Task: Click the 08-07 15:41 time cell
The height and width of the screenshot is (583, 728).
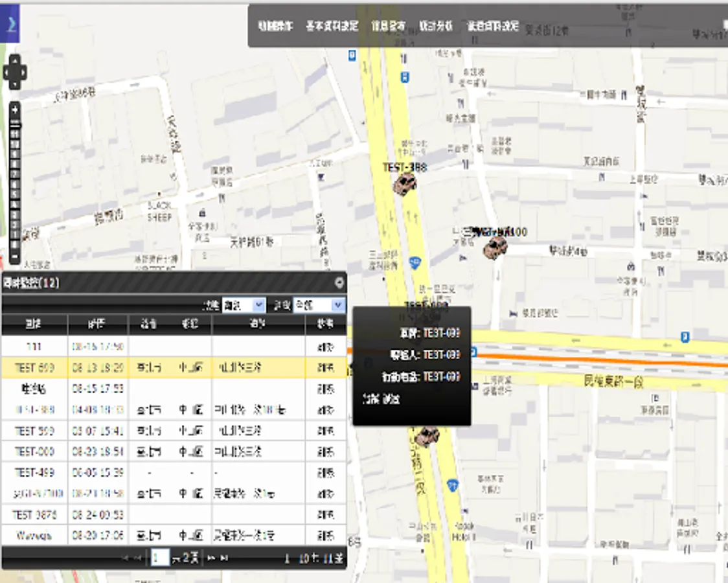Action: (98, 431)
